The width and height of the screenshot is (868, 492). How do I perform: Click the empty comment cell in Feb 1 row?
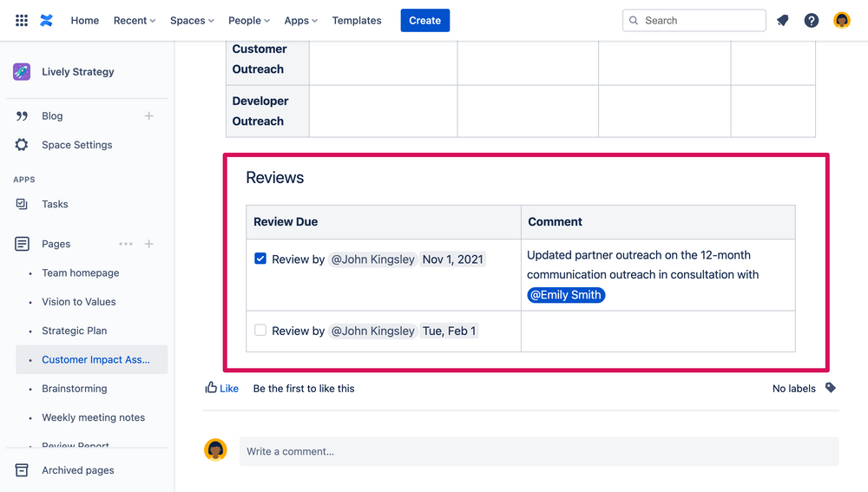[x=658, y=331]
